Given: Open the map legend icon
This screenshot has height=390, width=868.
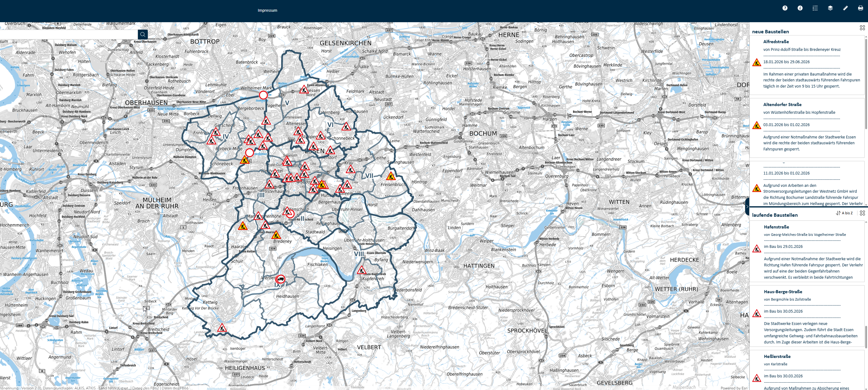Looking at the screenshot, I should click(x=815, y=8).
